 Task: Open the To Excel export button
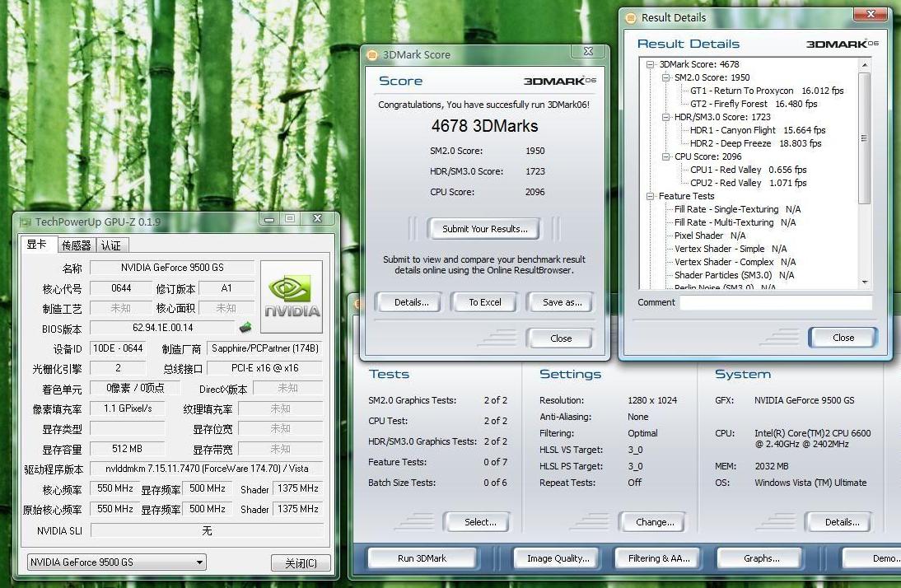coord(484,302)
